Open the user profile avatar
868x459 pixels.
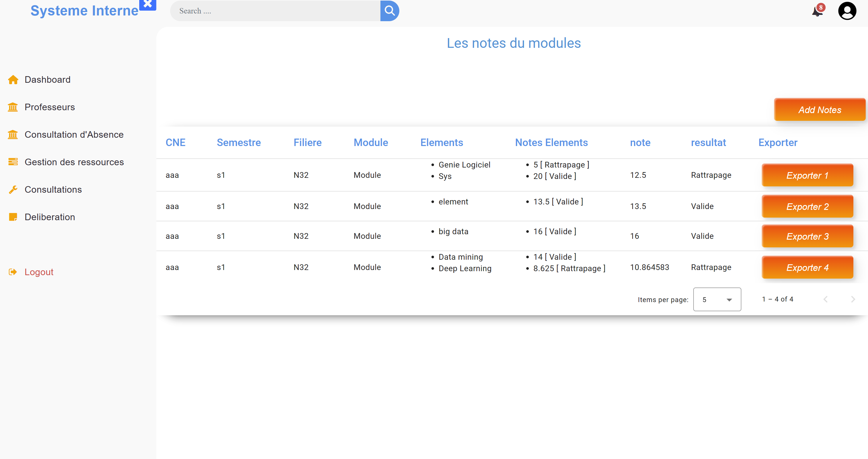coord(847,11)
